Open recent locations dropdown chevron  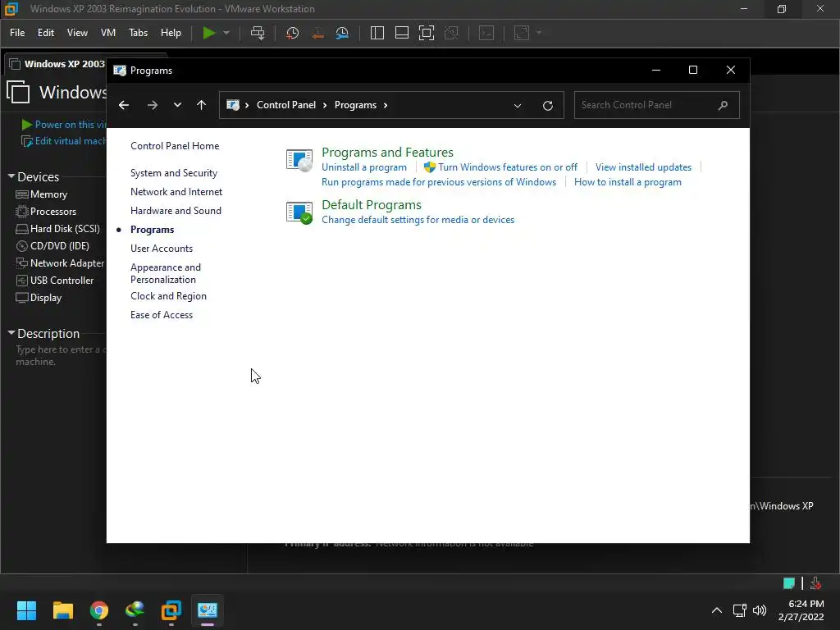click(177, 105)
